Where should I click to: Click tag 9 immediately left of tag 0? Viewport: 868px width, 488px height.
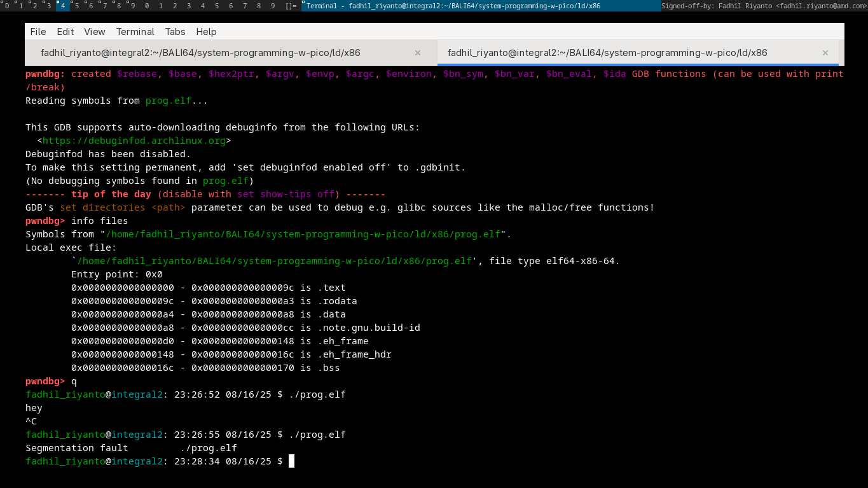pos(132,6)
